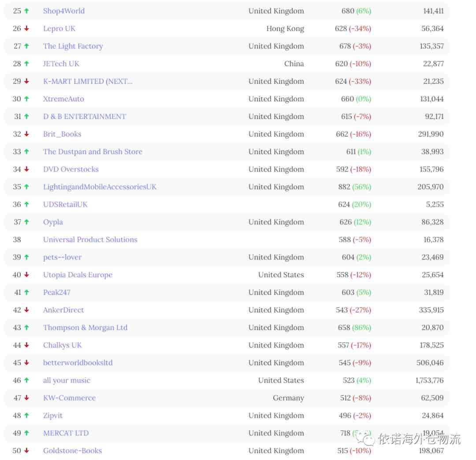The width and height of the screenshot is (476, 460).
Task: Open the Shop4World seller link
Action: pos(64,11)
